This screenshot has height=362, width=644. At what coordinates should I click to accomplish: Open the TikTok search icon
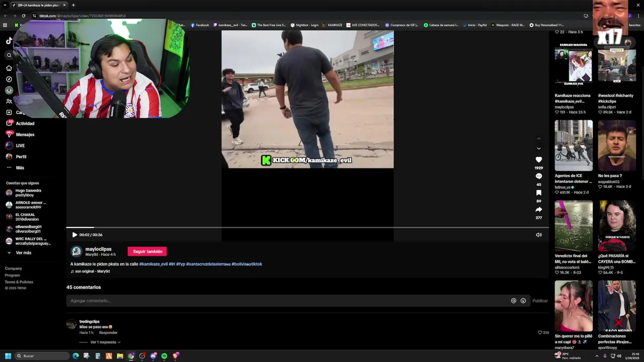click(9, 55)
